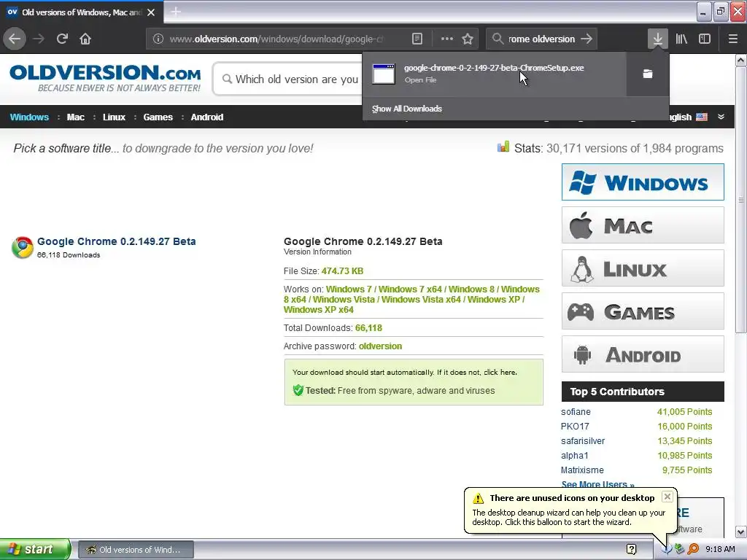
Task: Select the Old versions of Windows tab
Action: click(x=82, y=12)
